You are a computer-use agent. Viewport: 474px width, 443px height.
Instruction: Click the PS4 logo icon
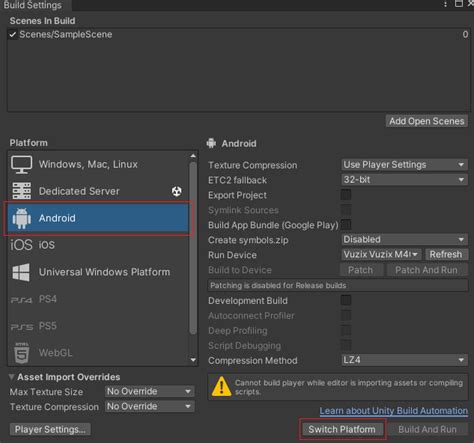(21, 300)
